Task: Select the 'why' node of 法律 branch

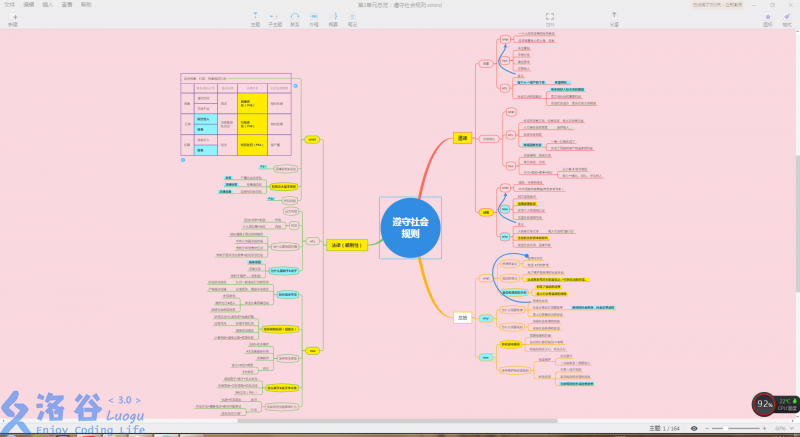Action: pos(312,241)
